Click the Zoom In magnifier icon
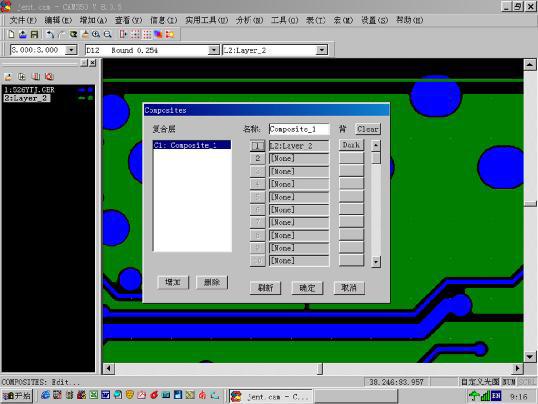The image size is (538, 404). [x=96, y=34]
